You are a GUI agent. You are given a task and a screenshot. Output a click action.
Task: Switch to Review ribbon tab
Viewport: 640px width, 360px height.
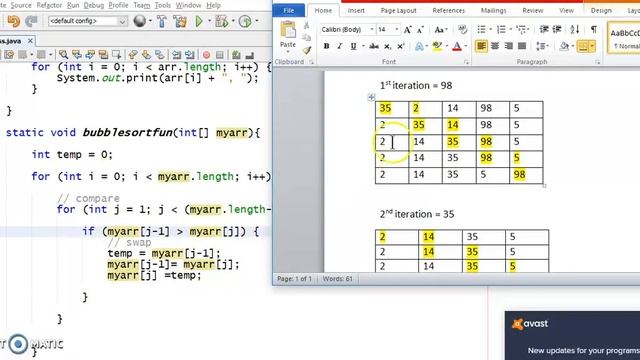533,11
